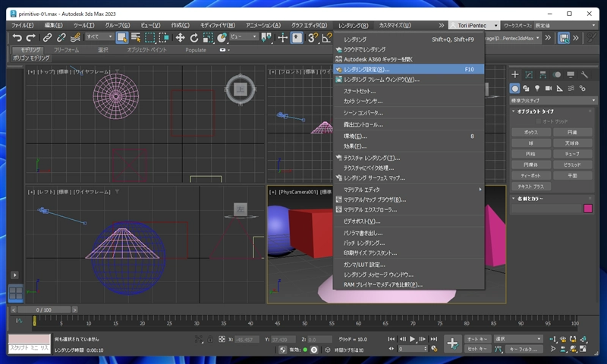
Task: Toggle the Angle Snap button
Action: [x=327, y=37]
